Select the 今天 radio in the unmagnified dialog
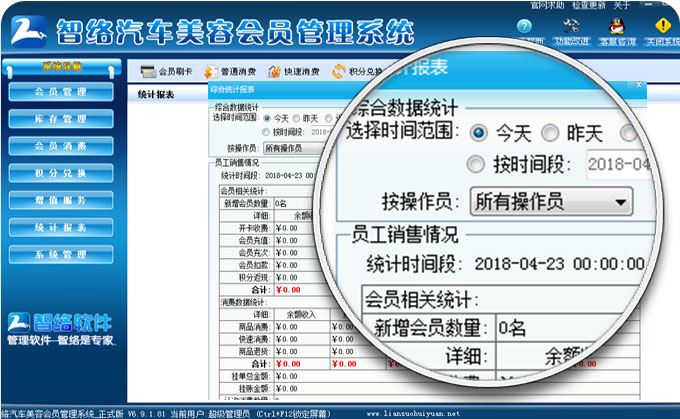The width and height of the screenshot is (680, 419). [x=267, y=118]
